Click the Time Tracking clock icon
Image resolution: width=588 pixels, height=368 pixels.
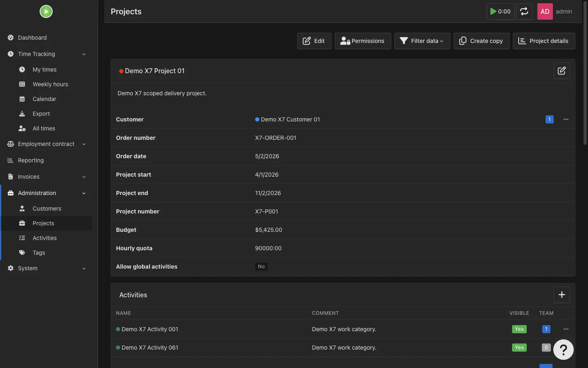(x=11, y=54)
